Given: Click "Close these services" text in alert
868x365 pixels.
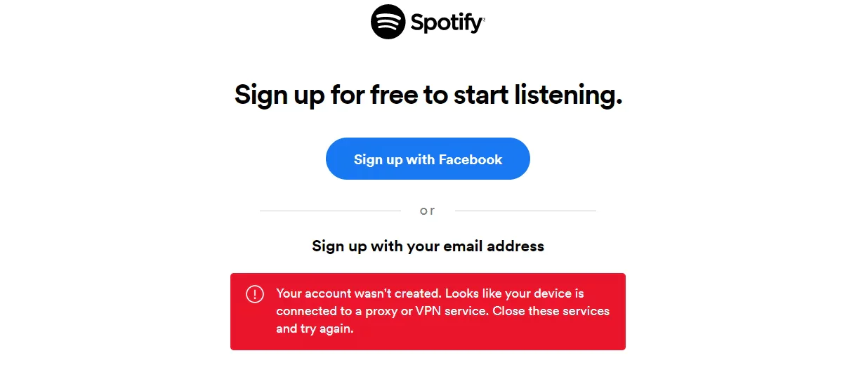Looking at the screenshot, I should click(x=551, y=311).
